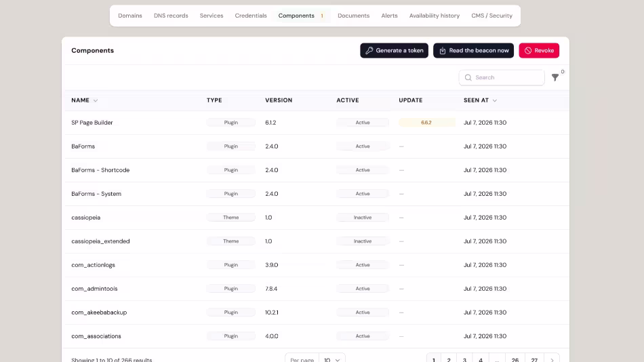
Task: Click the Generate a token button
Action: click(395, 51)
